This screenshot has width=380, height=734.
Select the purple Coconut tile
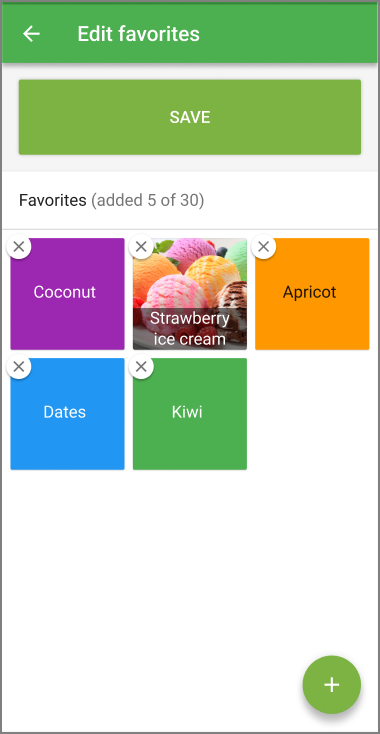67,294
